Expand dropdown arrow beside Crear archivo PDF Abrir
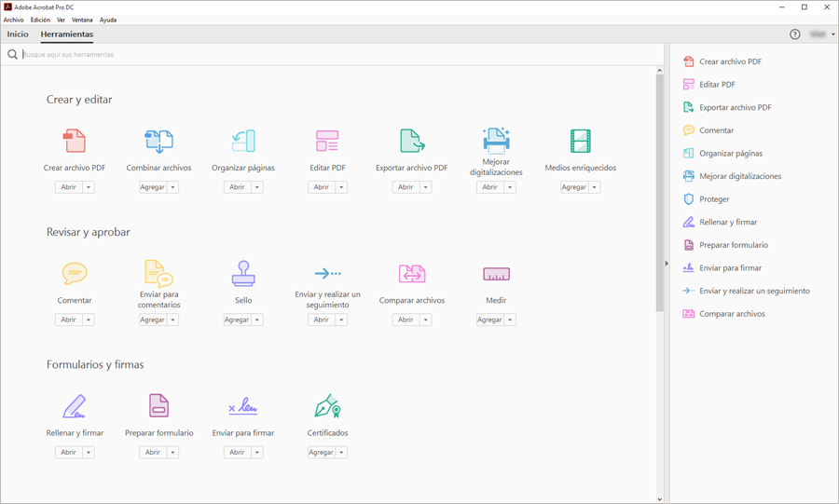Viewport: 839px width, 504px height. click(89, 187)
